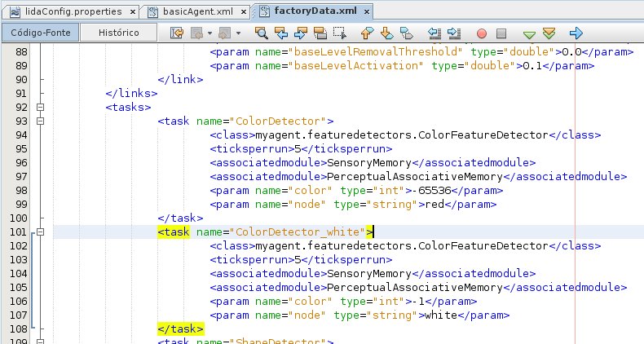Viewport: 644px width, 344px height.
Task: Click the Find Selection magnifier icon
Action: (x=262, y=33)
